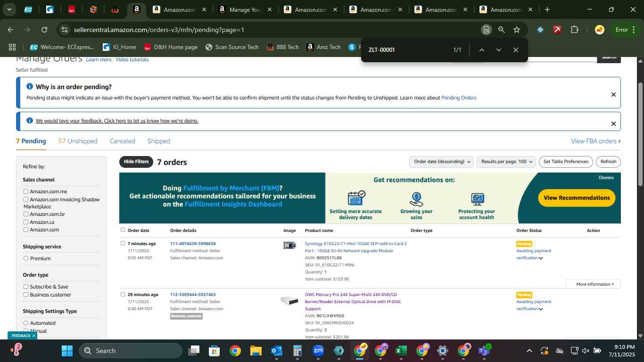Open Windows Start menu
644x362 pixels.
pos(67,351)
